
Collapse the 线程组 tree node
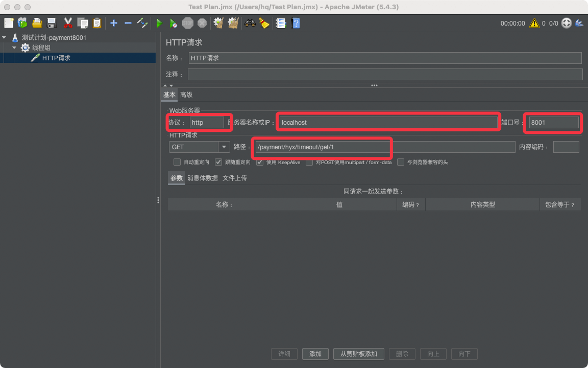point(14,48)
